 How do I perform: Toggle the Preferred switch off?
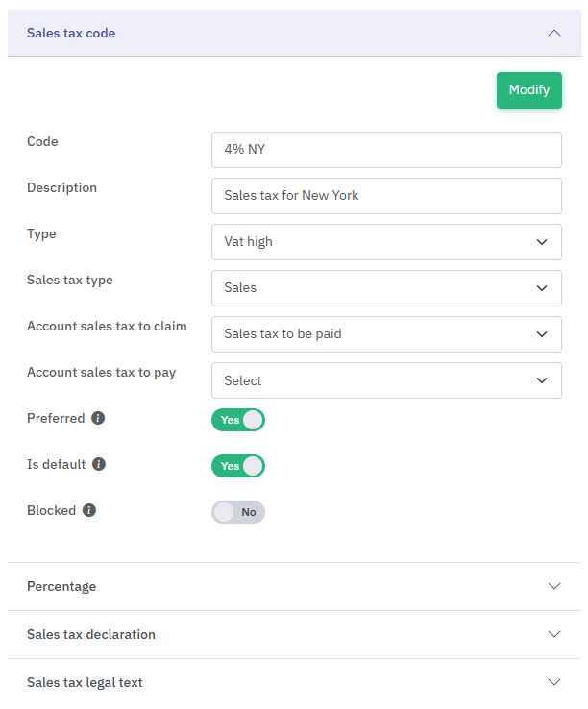tap(238, 420)
